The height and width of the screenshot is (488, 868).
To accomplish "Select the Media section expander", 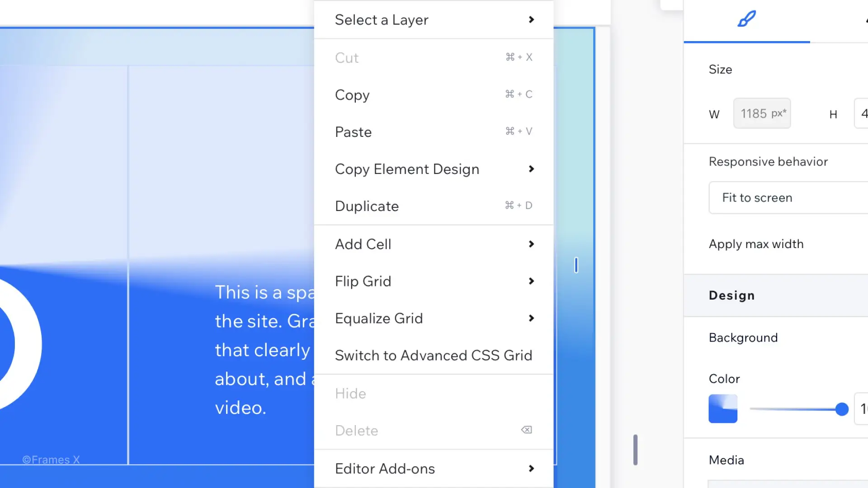I will 726,460.
